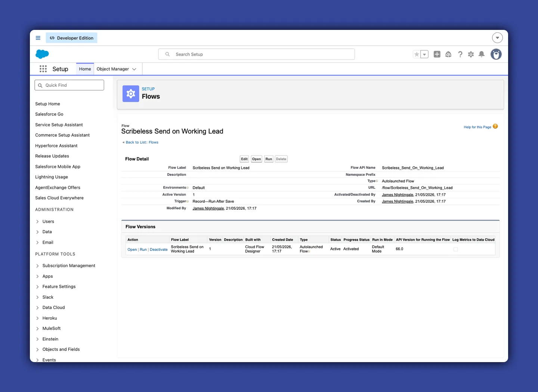The image size is (538, 392).
Task: Open James Nightingale link in Modified By
Action: pyautogui.click(x=208, y=209)
